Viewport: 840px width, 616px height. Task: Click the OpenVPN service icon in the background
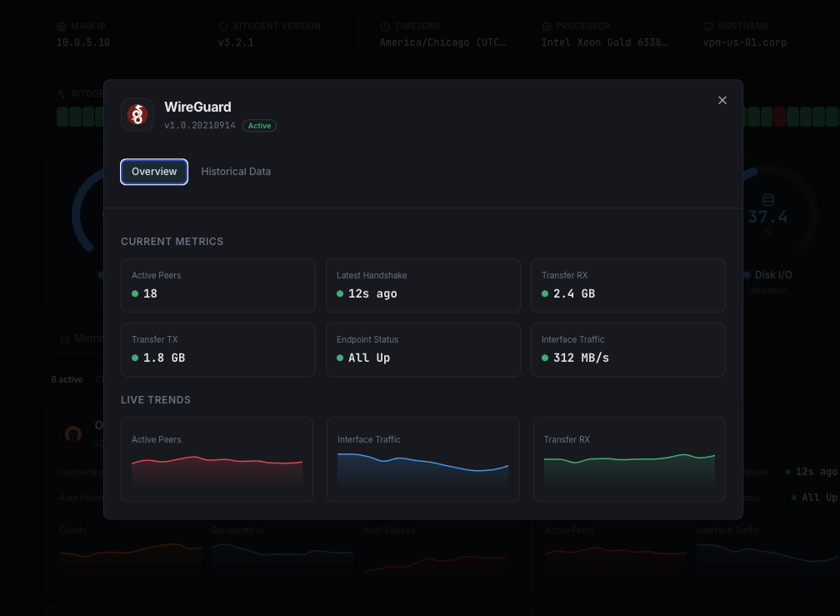(x=72, y=434)
